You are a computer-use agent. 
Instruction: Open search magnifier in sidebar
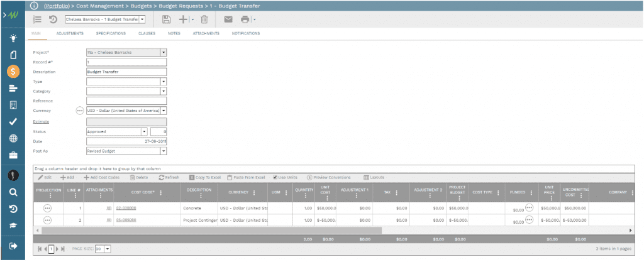pos(13,192)
